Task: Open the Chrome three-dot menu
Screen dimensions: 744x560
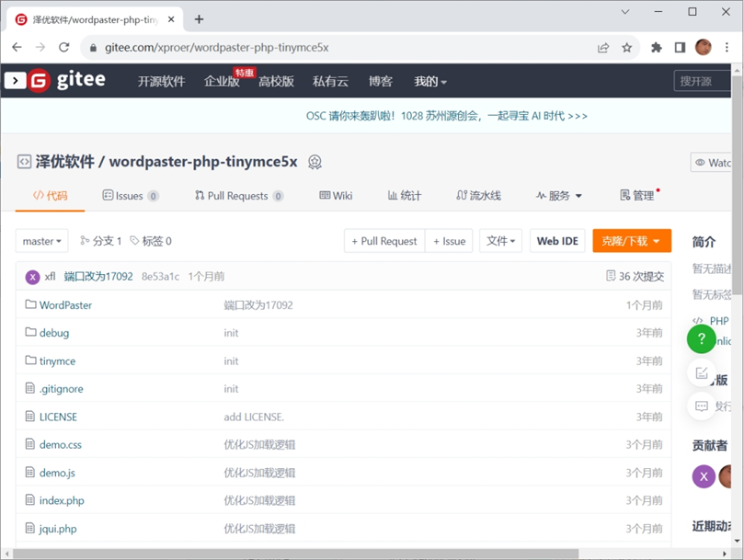Action: (x=727, y=47)
